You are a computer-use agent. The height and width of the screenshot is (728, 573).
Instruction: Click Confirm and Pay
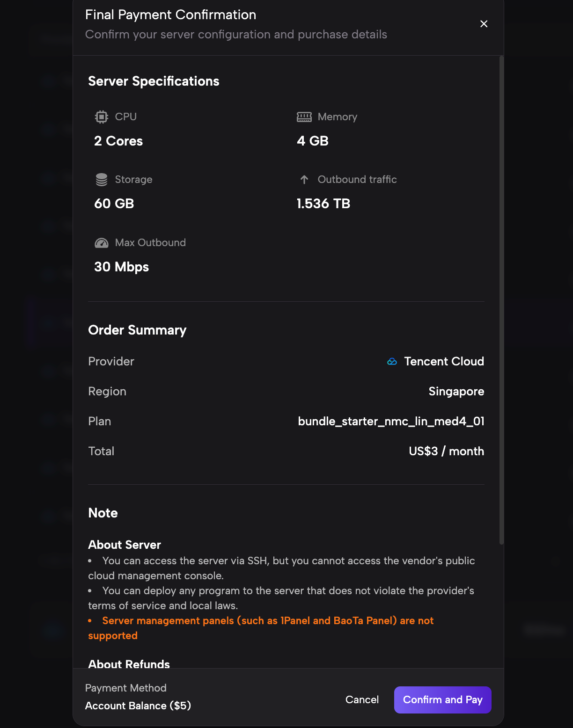tap(442, 700)
